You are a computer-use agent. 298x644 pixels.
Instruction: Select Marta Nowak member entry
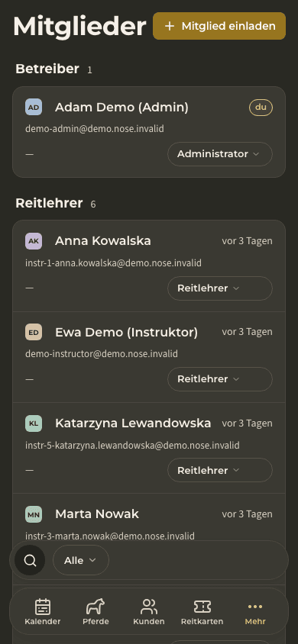(x=149, y=518)
